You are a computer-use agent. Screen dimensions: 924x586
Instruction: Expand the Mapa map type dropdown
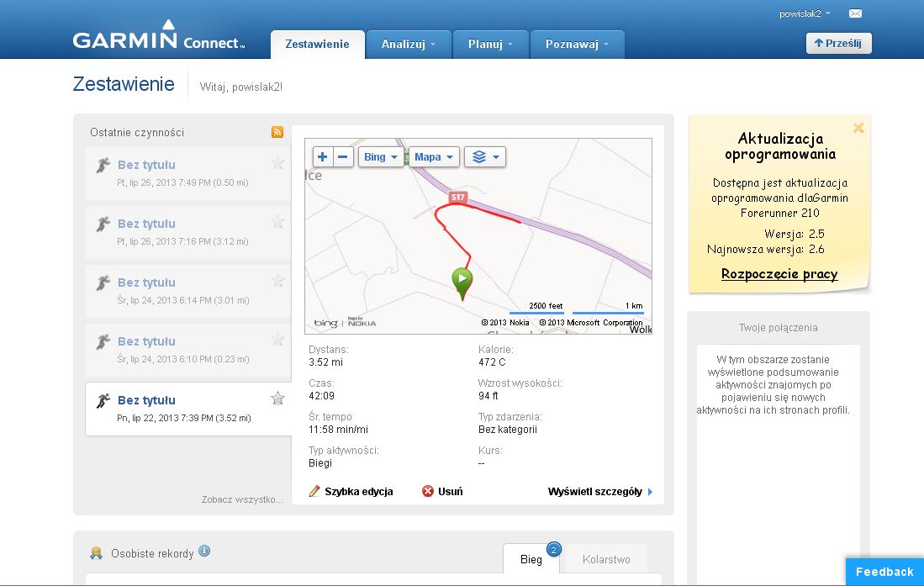pyautogui.click(x=434, y=157)
